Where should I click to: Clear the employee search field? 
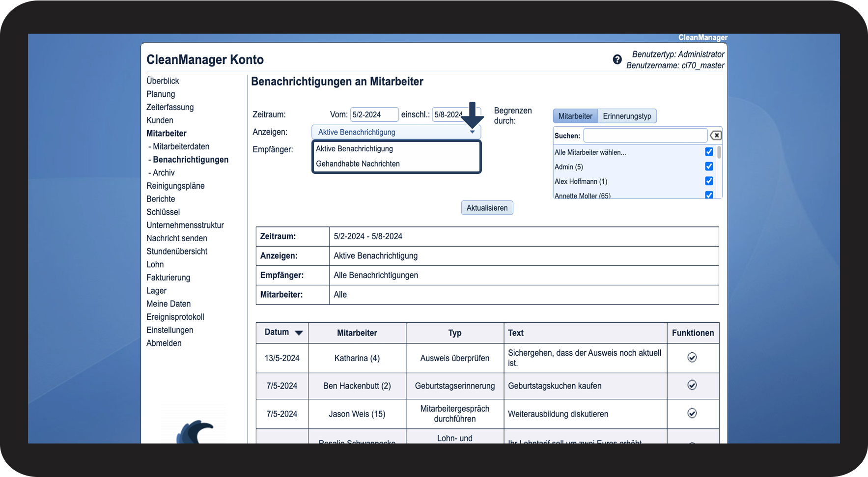(716, 136)
